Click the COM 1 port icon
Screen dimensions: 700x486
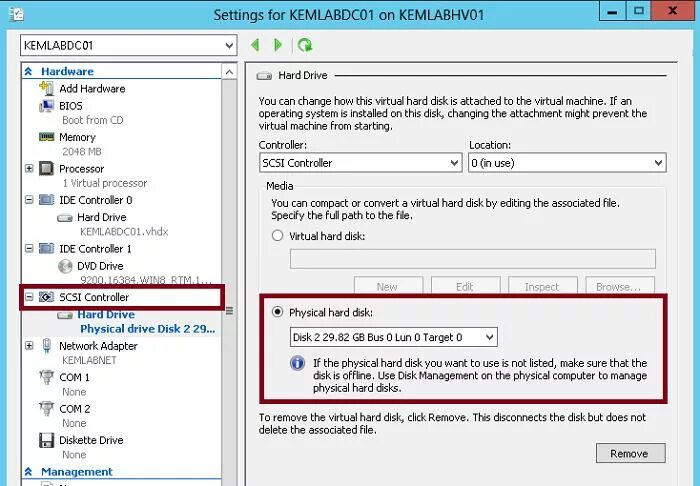pyautogui.click(x=46, y=377)
